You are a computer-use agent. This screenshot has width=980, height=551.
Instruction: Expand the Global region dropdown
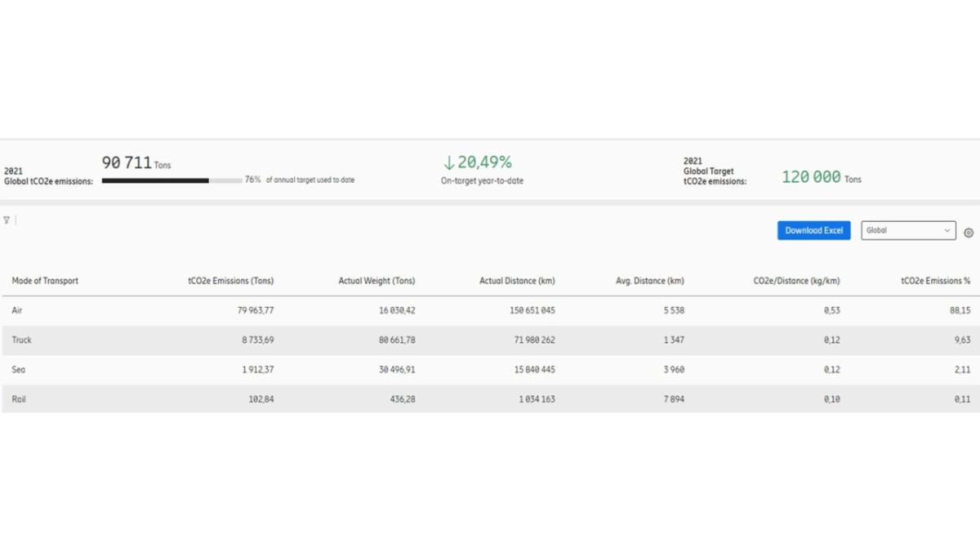point(908,231)
